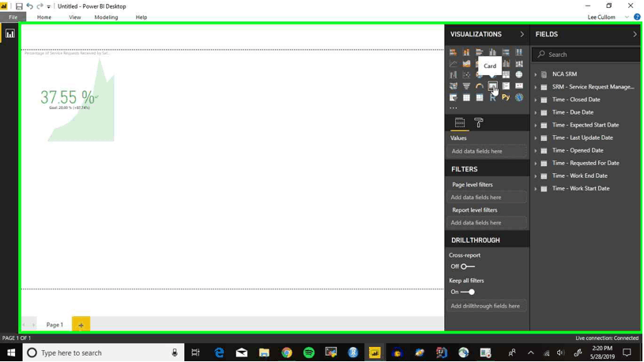Expand Time - Expected Start Date table
This screenshot has width=644, height=362.
point(535,126)
